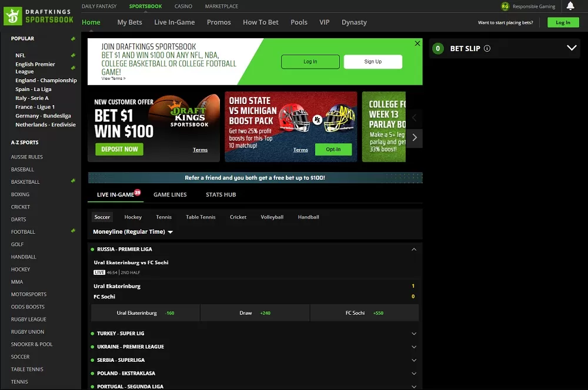Select the Table Tennis live filter

coord(201,217)
